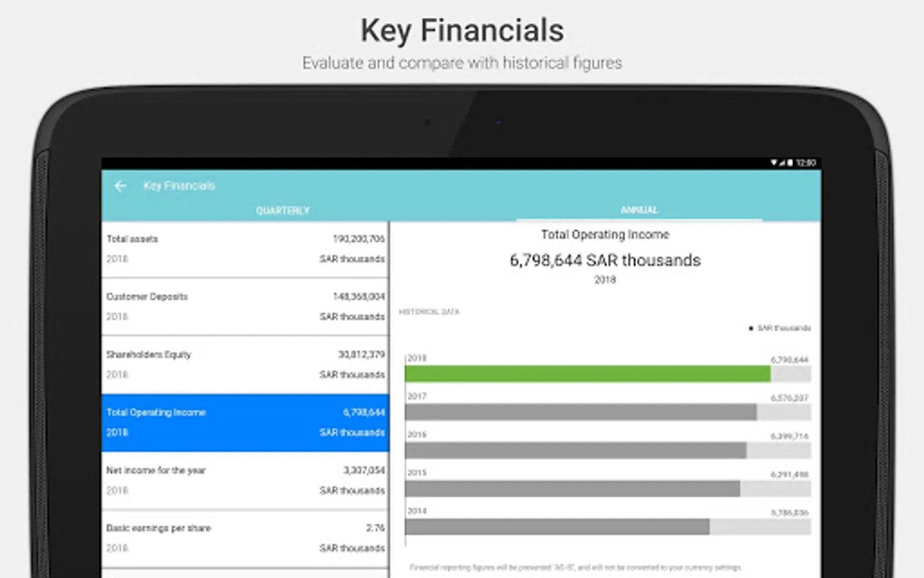This screenshot has height=578, width=924.
Task: Select the Net income for the year row
Action: tap(245, 480)
